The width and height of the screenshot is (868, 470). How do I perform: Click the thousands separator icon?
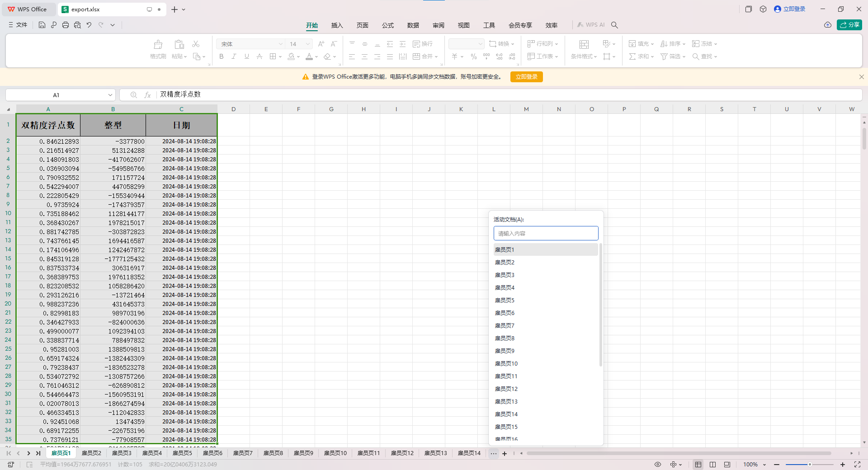pyautogui.click(x=486, y=56)
